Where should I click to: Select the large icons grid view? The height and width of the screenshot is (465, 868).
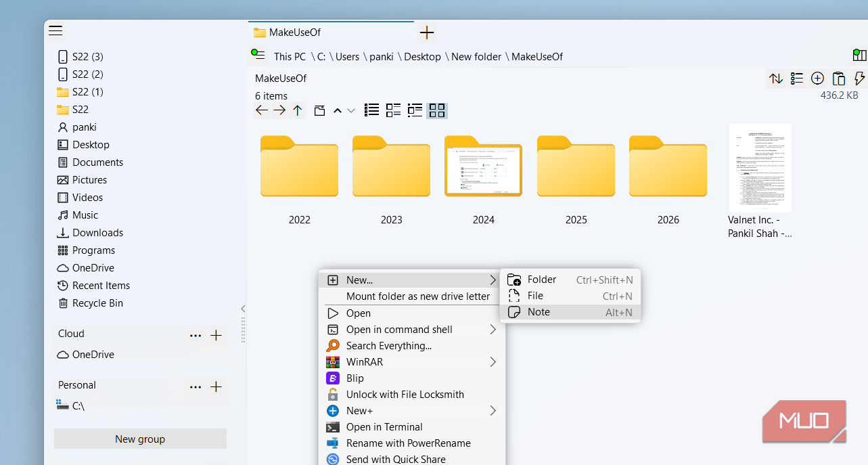[x=437, y=110]
